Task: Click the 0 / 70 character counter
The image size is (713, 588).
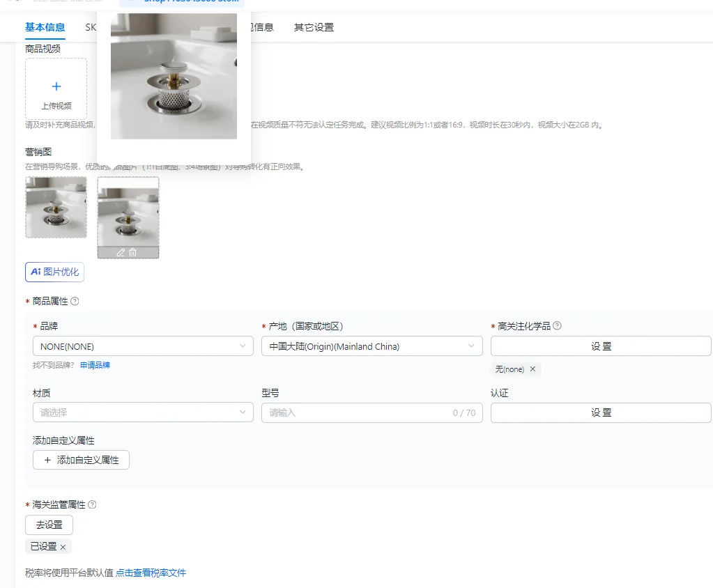Action: coord(464,412)
